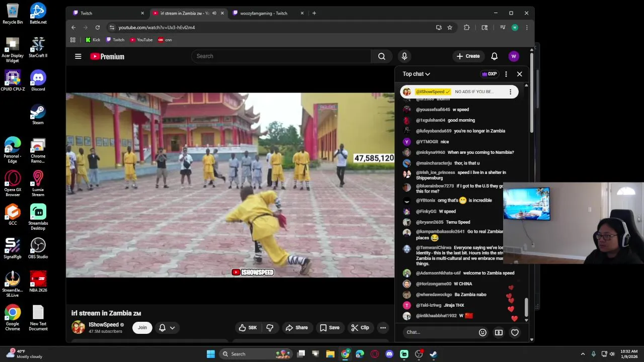Screen dimensions: 644x362
Task: Open the Steam desktop shortcut
Action: [38, 115]
